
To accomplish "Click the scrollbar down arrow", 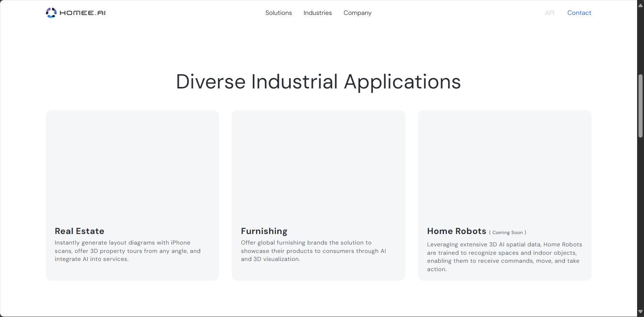I will (x=640, y=312).
